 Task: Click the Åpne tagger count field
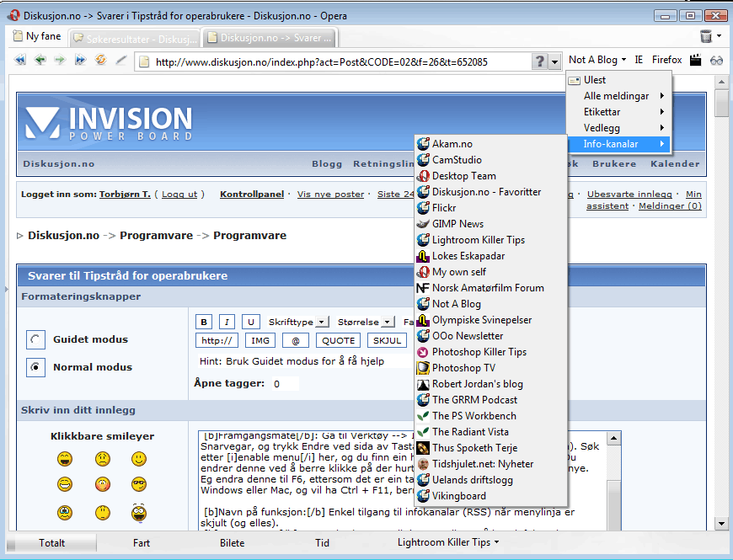(285, 384)
